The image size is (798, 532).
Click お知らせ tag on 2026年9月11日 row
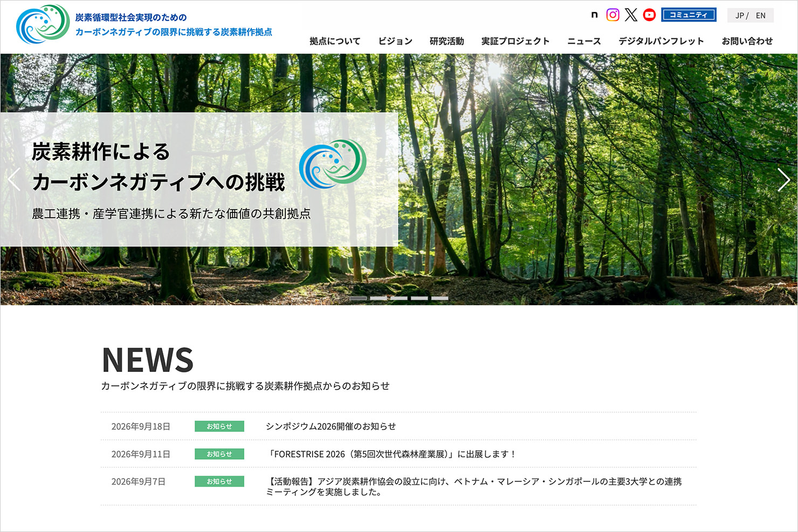point(219,454)
